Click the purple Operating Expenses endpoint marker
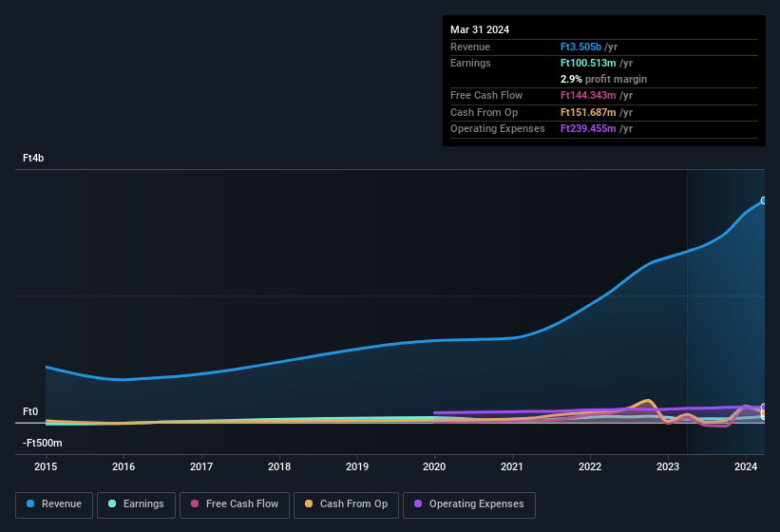The width and height of the screenshot is (780, 532). [x=764, y=408]
